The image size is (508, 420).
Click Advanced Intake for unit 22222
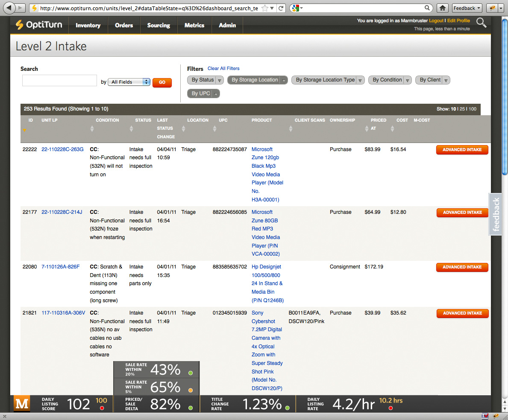pos(462,149)
